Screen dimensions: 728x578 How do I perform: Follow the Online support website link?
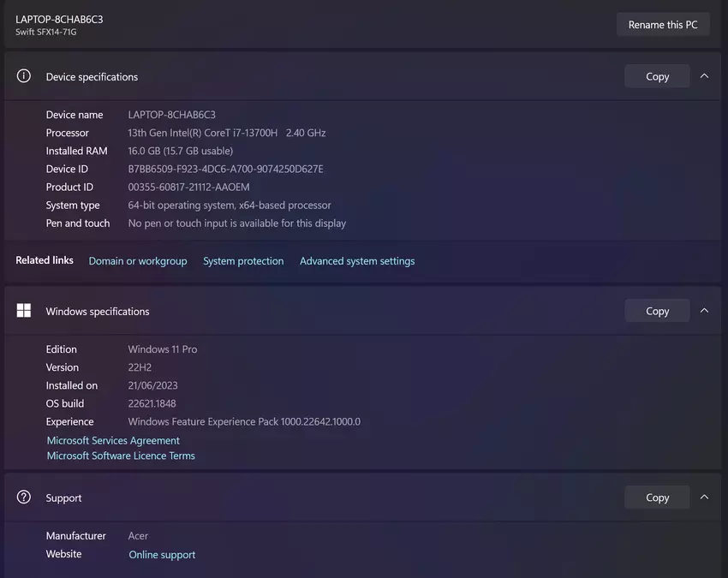click(162, 555)
